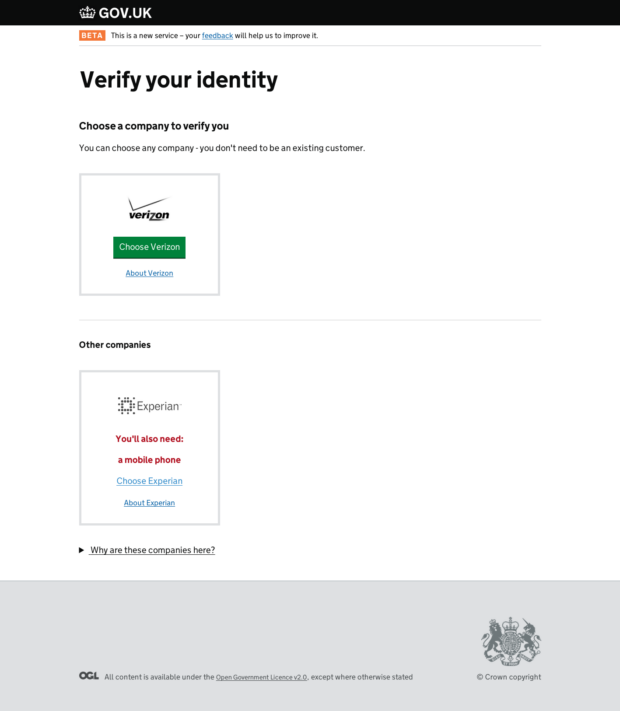Image resolution: width=620 pixels, height=711 pixels.
Task: Expand the disclosure triangle beside company explanation
Action: (x=82, y=550)
